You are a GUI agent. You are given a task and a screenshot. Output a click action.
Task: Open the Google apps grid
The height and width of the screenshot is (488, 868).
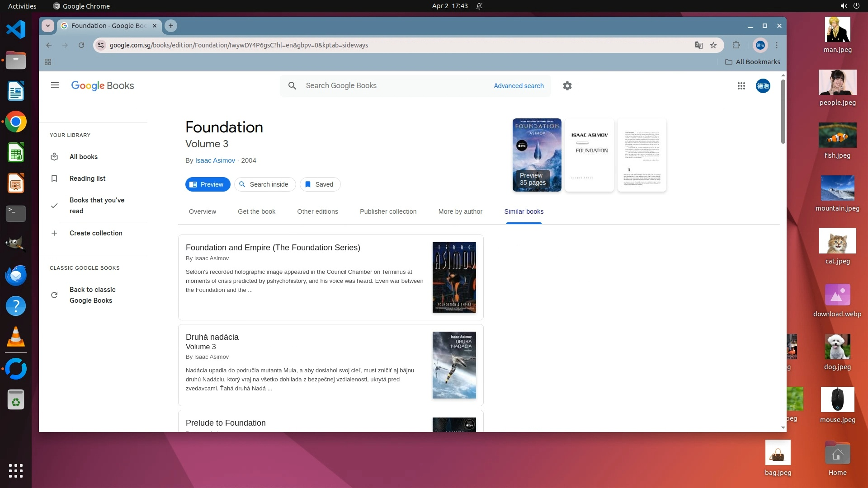(x=741, y=86)
